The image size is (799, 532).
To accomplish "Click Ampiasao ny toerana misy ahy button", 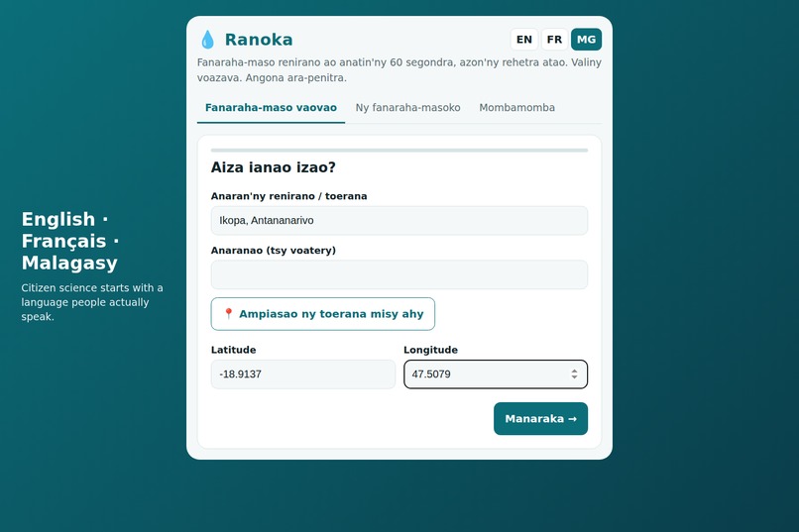I will 322,314.
